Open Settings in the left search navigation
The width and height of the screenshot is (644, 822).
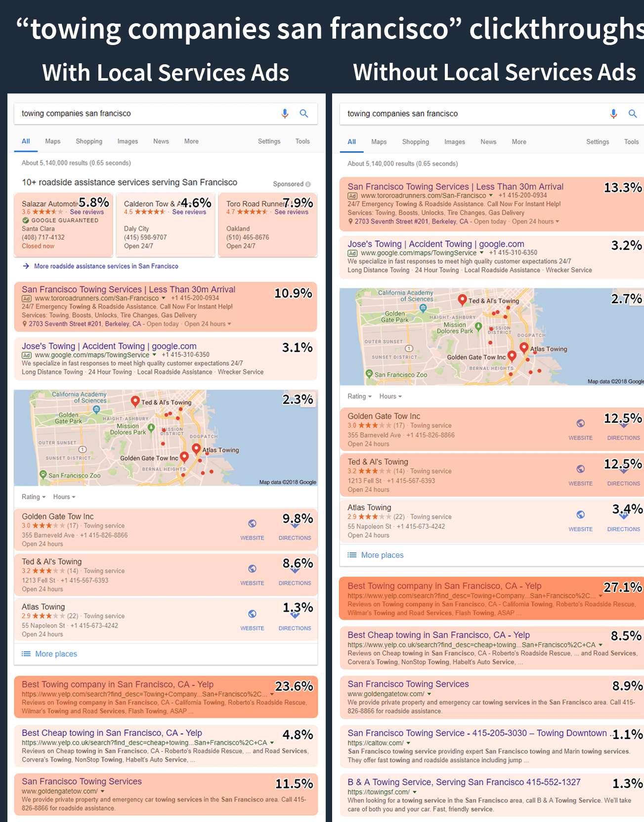click(269, 141)
